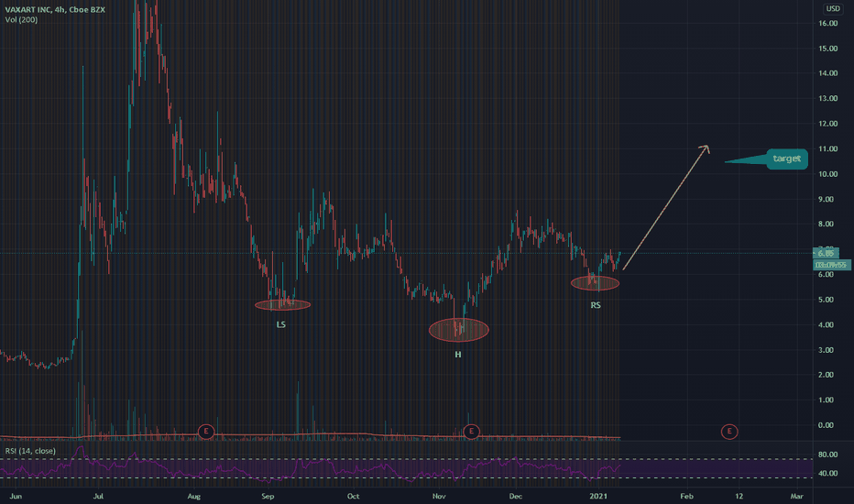The image size is (854, 504).
Task: Click the current price label 6.85
Action: tap(827, 253)
